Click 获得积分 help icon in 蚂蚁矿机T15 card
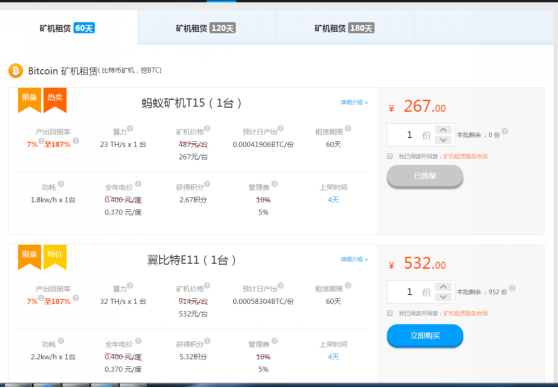This screenshot has height=388, width=558. [x=207, y=184]
